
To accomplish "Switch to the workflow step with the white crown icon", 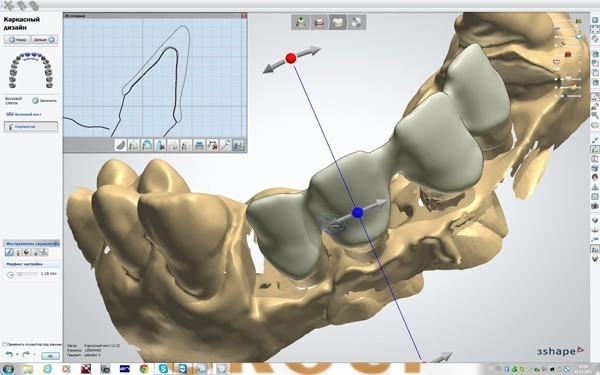I will (x=338, y=22).
